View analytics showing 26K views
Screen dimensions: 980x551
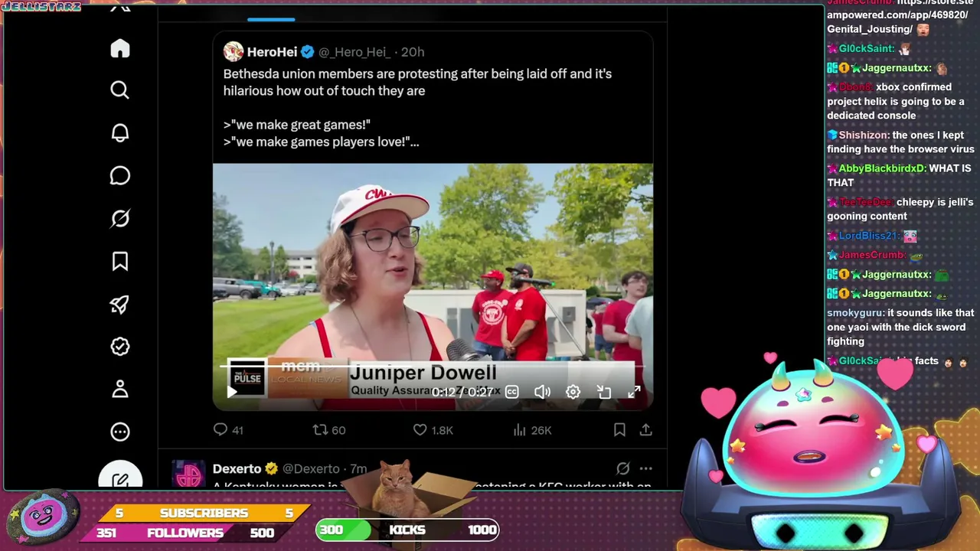(531, 430)
